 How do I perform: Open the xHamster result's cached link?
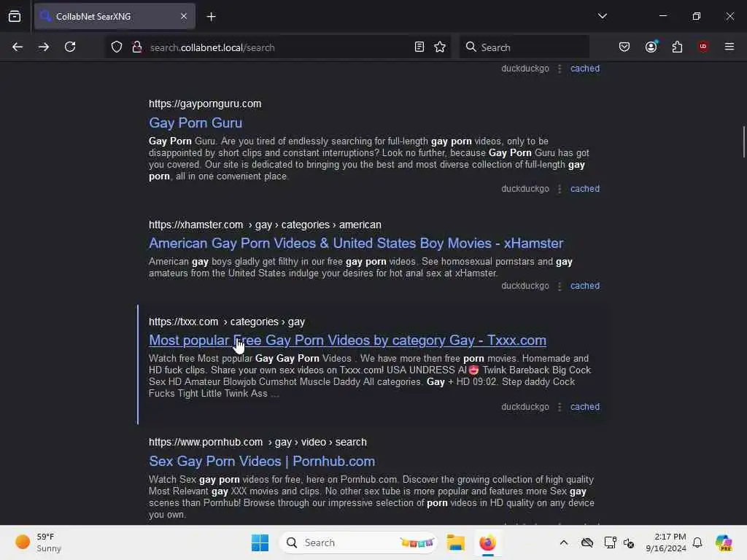pos(584,286)
